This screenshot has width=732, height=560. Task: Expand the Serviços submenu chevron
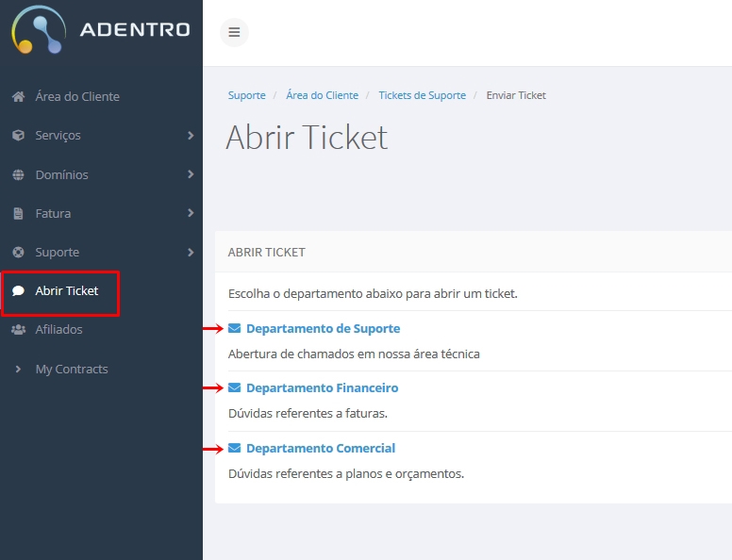point(191,136)
